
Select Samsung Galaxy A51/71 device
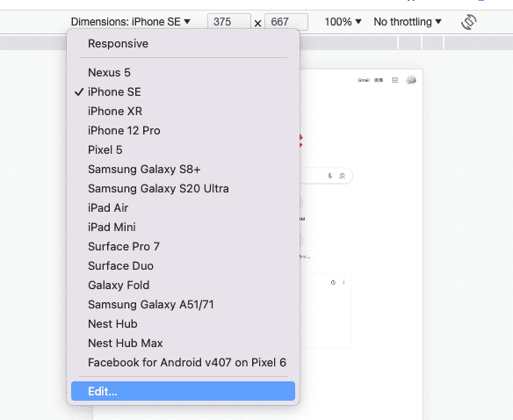183,304
